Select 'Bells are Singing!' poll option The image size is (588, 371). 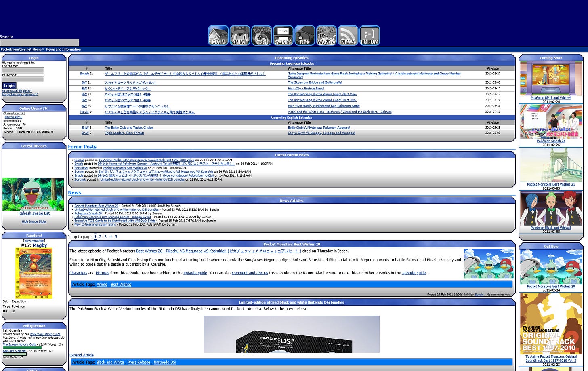pos(15,351)
